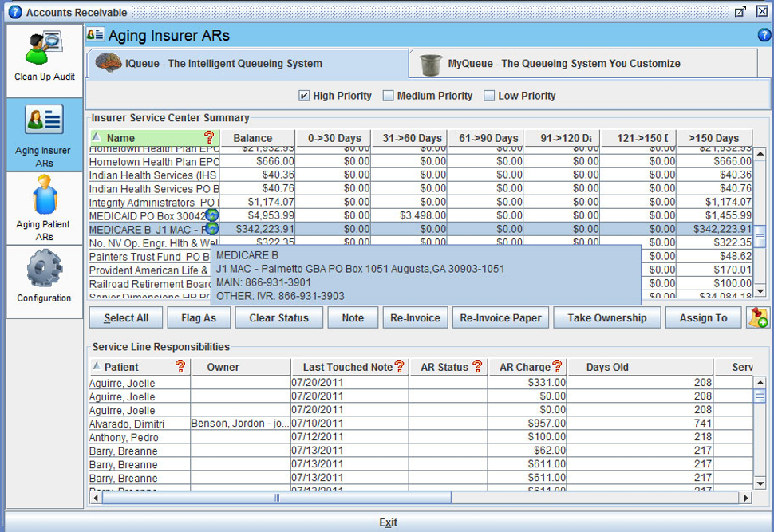The height and width of the screenshot is (532, 774).
Task: Click the question mark beside Patient column
Action: click(x=180, y=367)
